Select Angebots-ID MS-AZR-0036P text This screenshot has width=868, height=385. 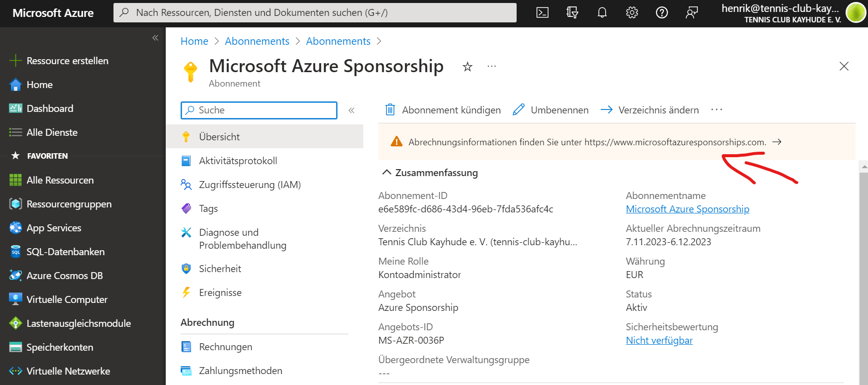click(x=411, y=340)
